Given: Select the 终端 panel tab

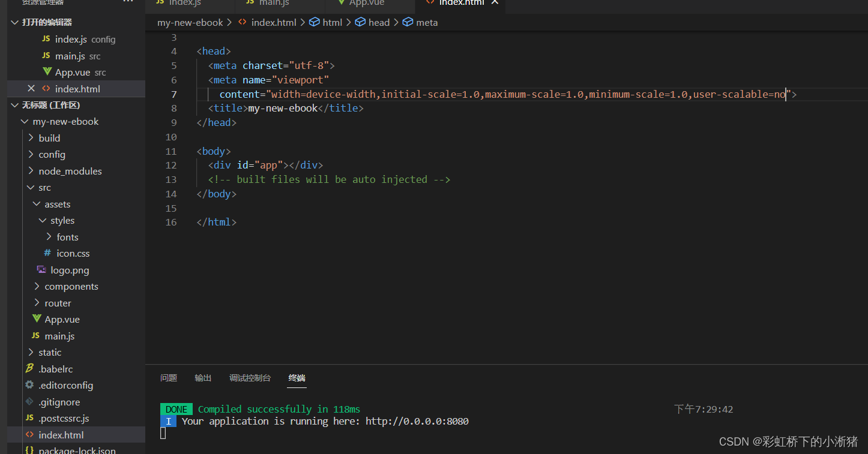Looking at the screenshot, I should click(x=297, y=378).
